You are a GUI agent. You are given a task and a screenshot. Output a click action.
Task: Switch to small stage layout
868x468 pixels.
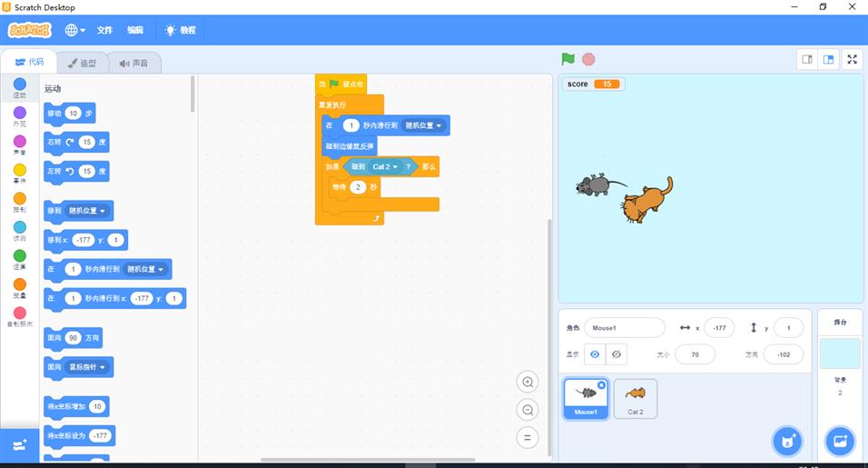807,59
